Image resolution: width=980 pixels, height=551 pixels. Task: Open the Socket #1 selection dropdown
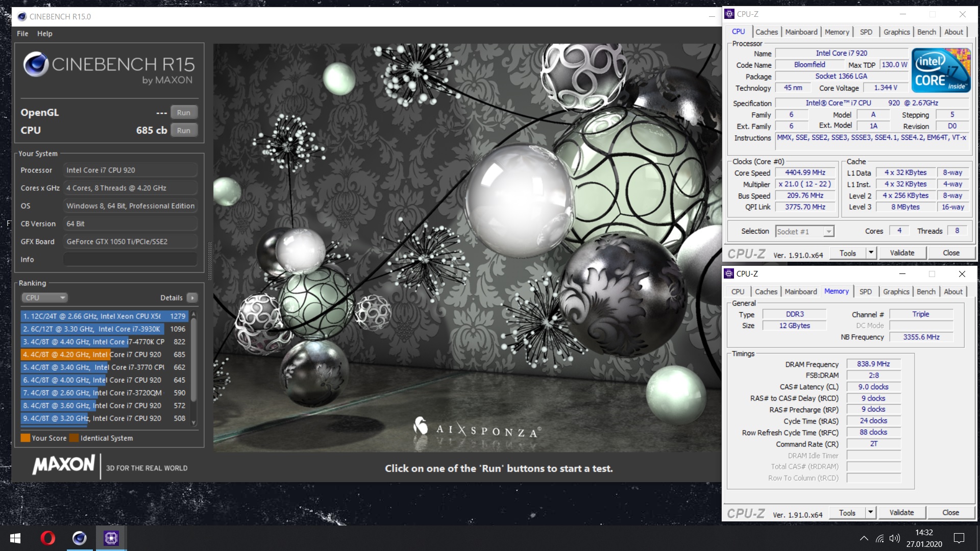click(x=804, y=231)
